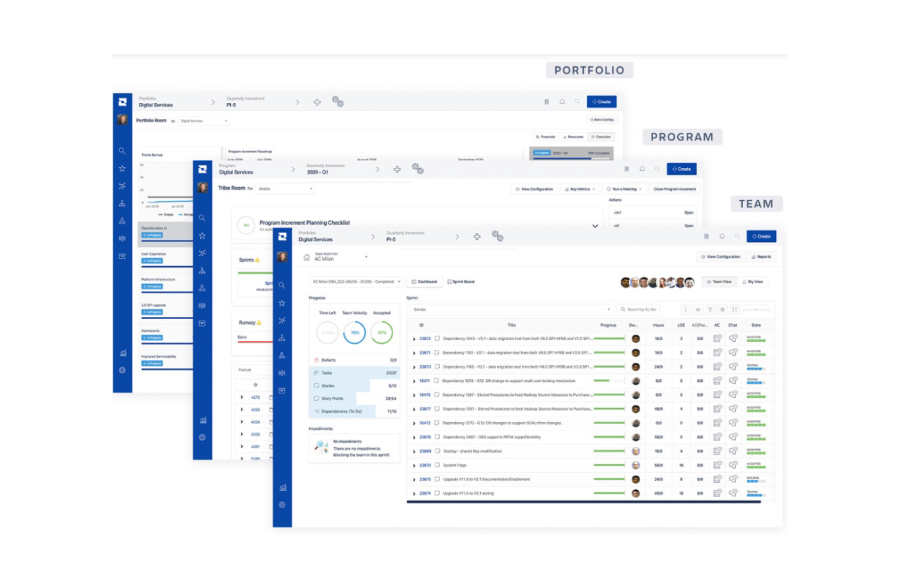Open favorites star in Team window sidebar

pos(282,303)
